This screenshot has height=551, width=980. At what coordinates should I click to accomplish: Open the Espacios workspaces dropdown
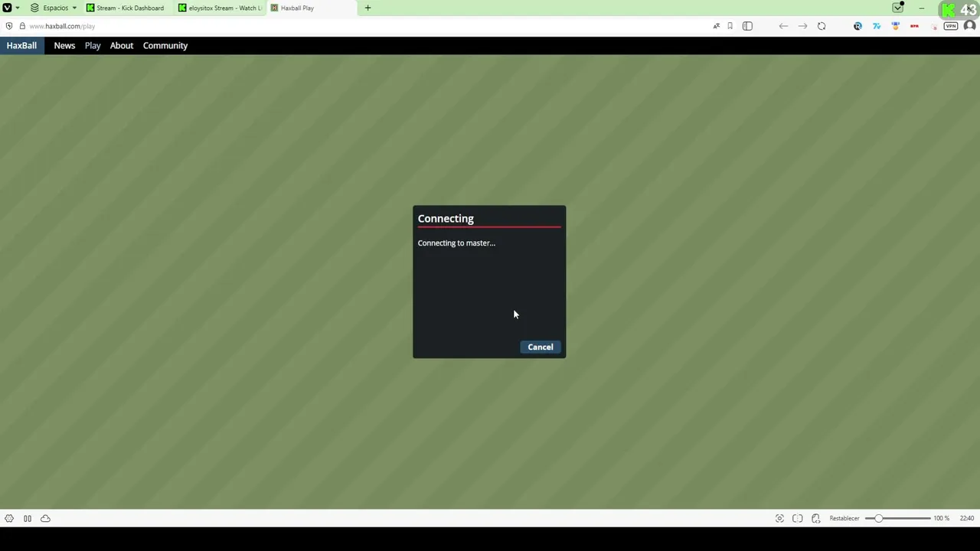point(54,8)
